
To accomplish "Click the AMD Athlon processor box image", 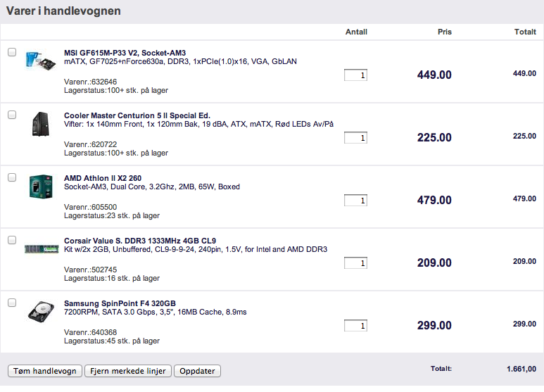I will coord(40,186).
